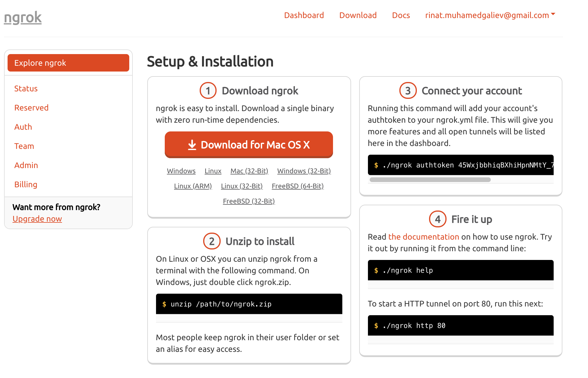
Task: Open the documentation link
Action: pos(424,237)
